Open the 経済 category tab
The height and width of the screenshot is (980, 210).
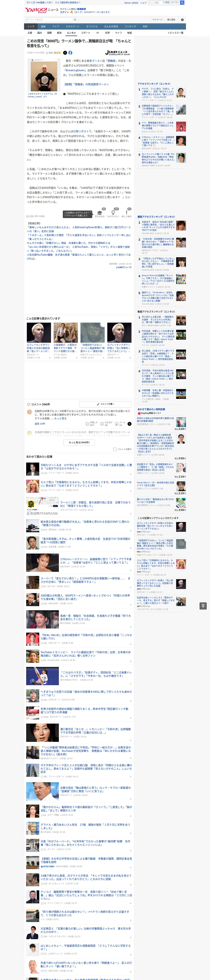pyautogui.click(x=59, y=33)
